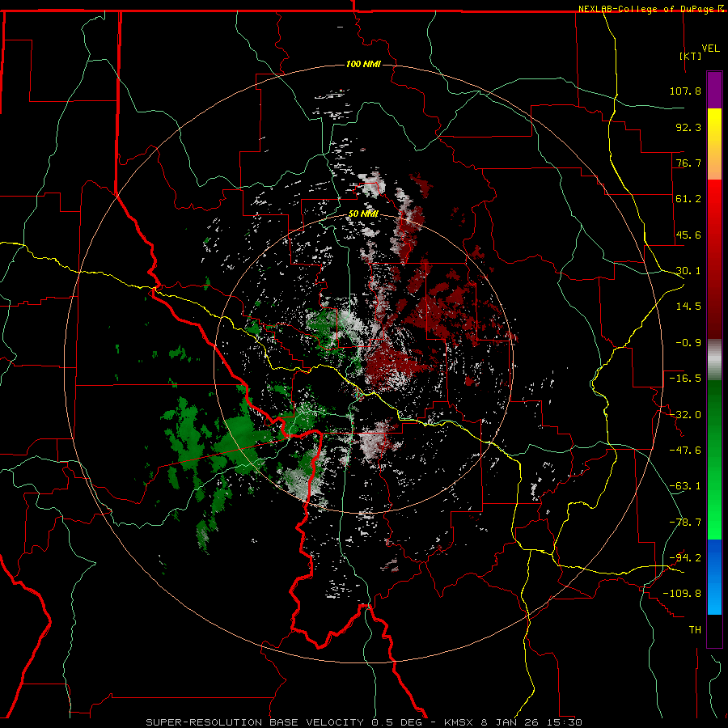Select the -63.1 velocity scale value
The image size is (728, 728).
[x=685, y=486]
